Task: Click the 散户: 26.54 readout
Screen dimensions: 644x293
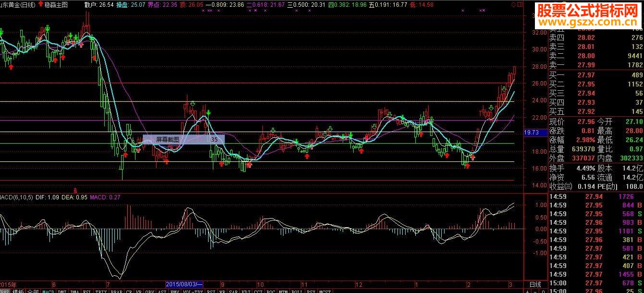Action: 99,4
